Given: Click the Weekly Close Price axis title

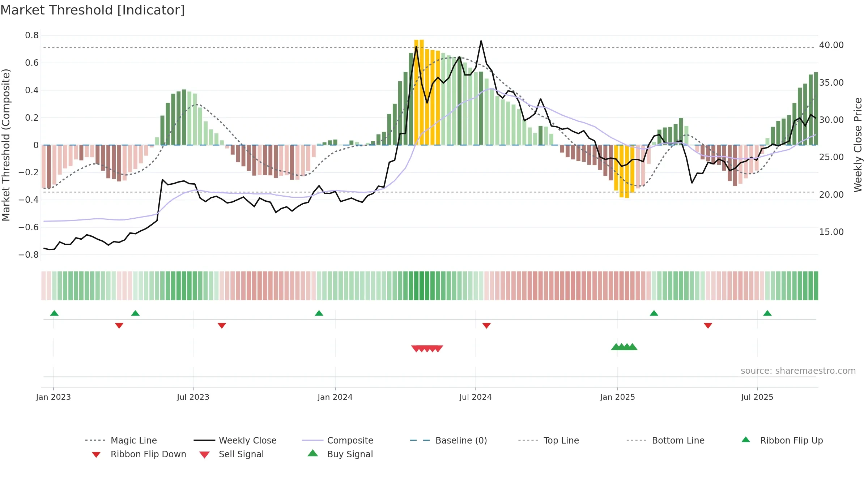Looking at the screenshot, I should click(x=858, y=145).
